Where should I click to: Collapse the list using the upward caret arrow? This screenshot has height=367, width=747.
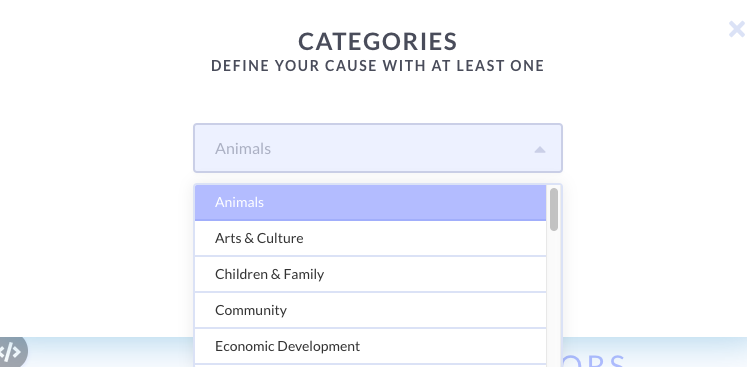(x=539, y=150)
